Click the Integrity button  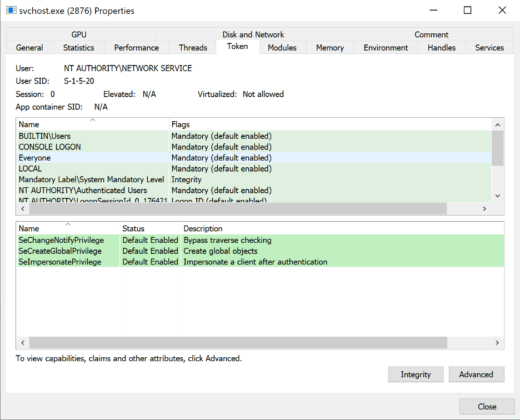pyautogui.click(x=416, y=374)
